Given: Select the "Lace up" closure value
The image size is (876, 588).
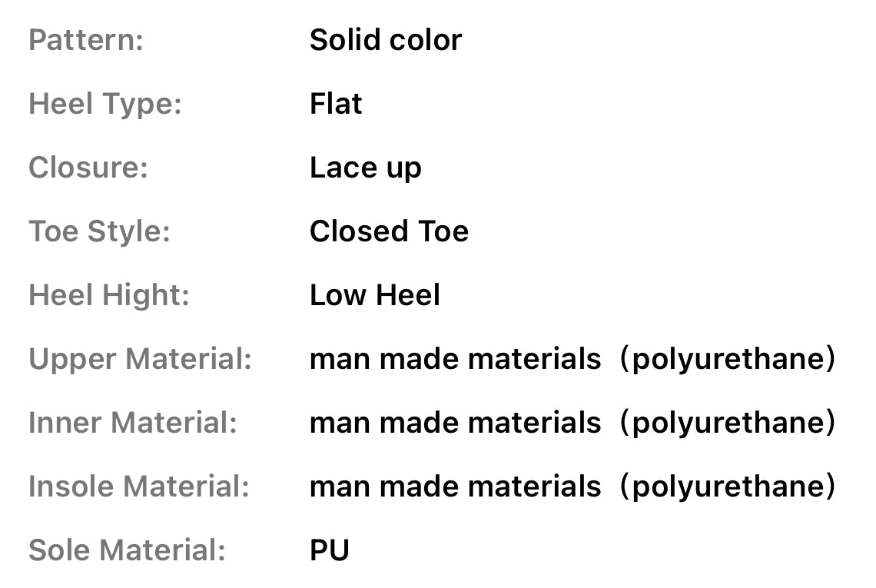Looking at the screenshot, I should click(x=366, y=168).
